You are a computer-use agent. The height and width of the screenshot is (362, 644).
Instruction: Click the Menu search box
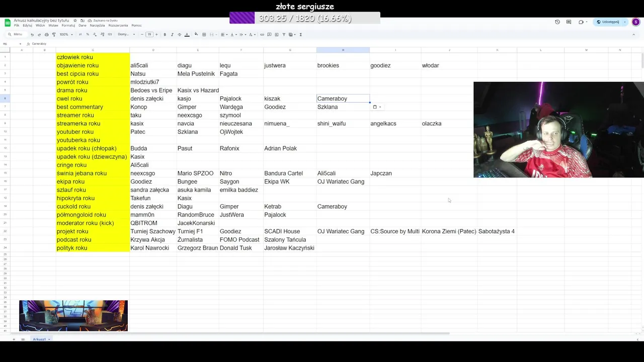click(16, 35)
